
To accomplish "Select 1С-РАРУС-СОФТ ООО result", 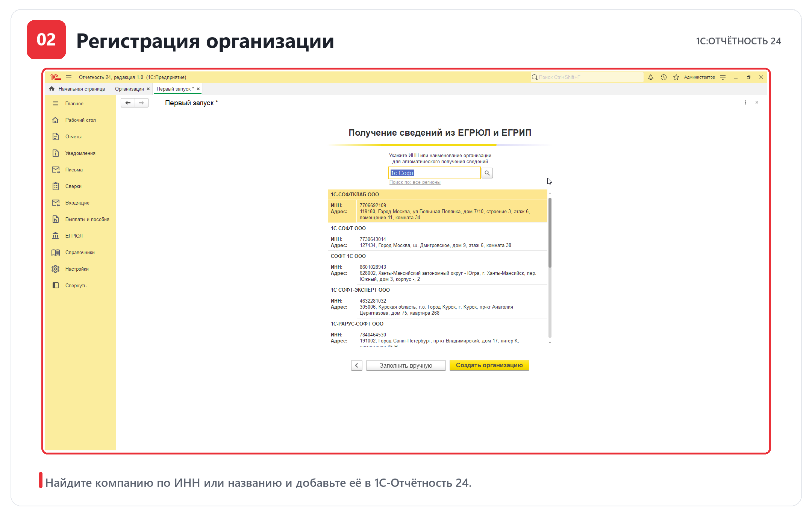I will coord(438,333).
